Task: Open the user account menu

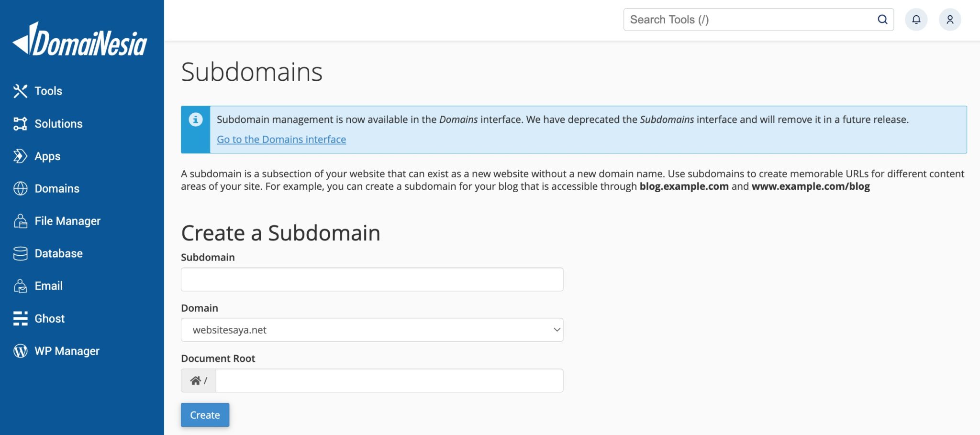Action: (950, 20)
